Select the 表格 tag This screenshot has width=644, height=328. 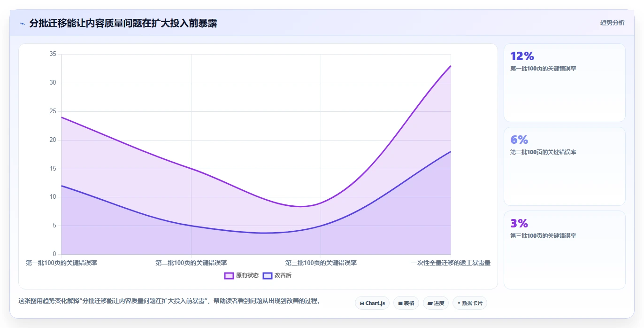point(406,303)
